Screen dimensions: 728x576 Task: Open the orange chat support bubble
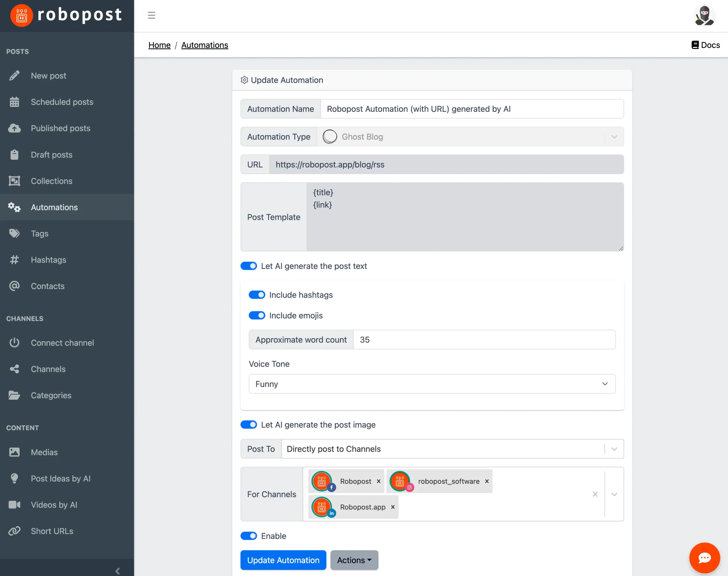point(704,558)
